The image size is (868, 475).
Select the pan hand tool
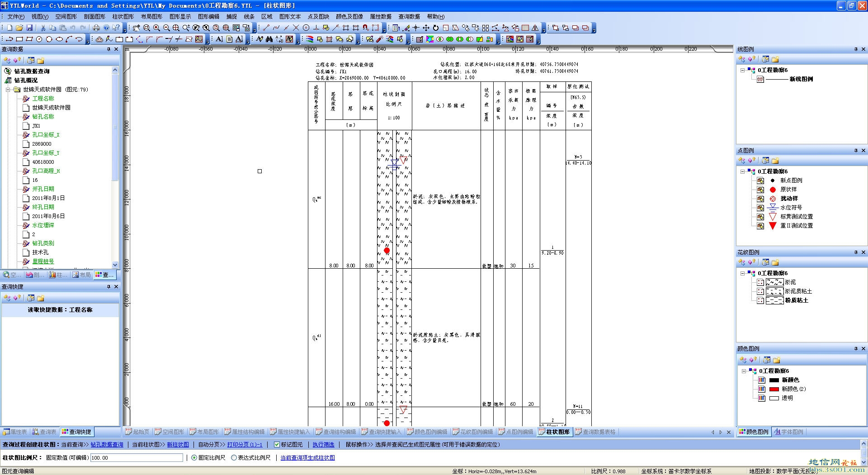click(x=136, y=28)
